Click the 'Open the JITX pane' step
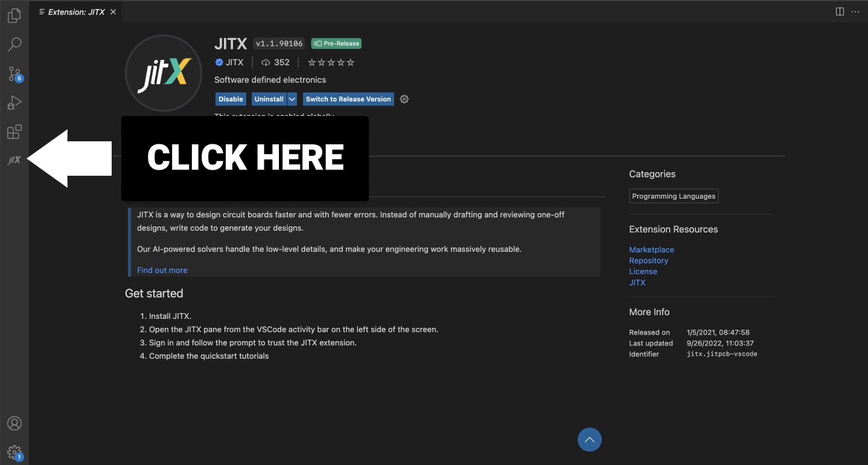The image size is (868, 465). tap(293, 329)
